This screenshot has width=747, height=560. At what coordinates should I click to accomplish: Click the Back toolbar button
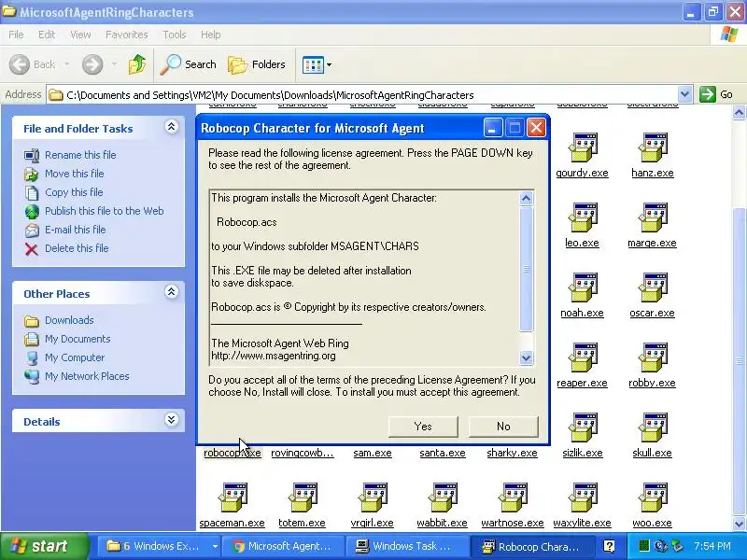[33, 64]
